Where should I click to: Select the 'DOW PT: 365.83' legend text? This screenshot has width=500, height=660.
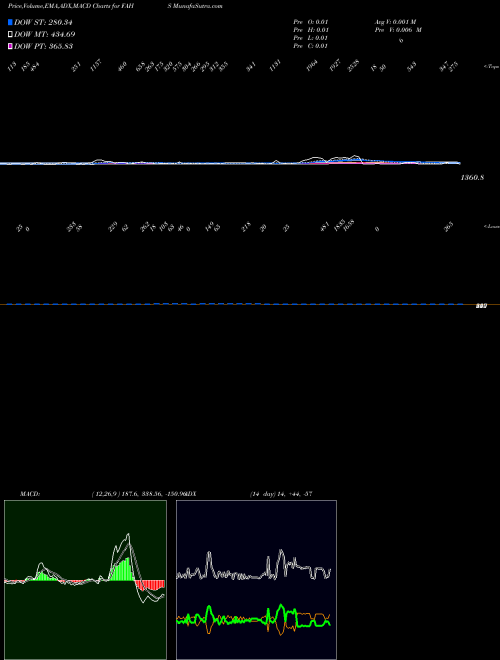click(44, 46)
